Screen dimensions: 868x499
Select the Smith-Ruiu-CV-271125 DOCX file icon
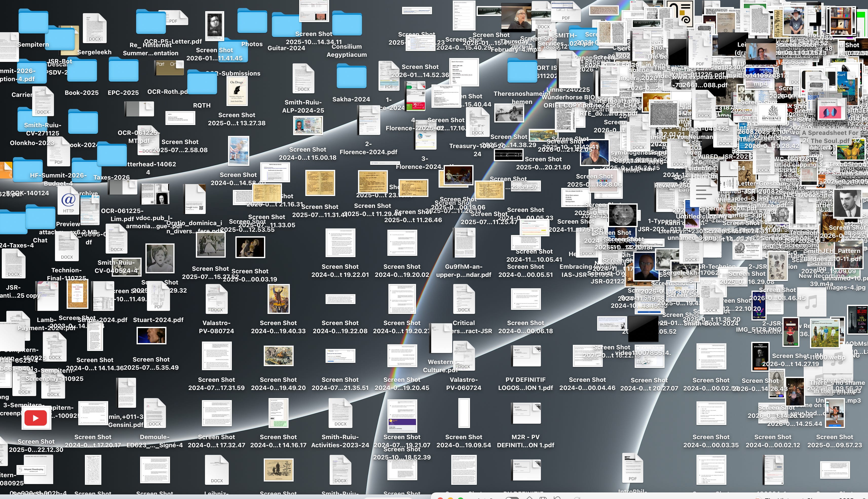pyautogui.click(x=43, y=102)
